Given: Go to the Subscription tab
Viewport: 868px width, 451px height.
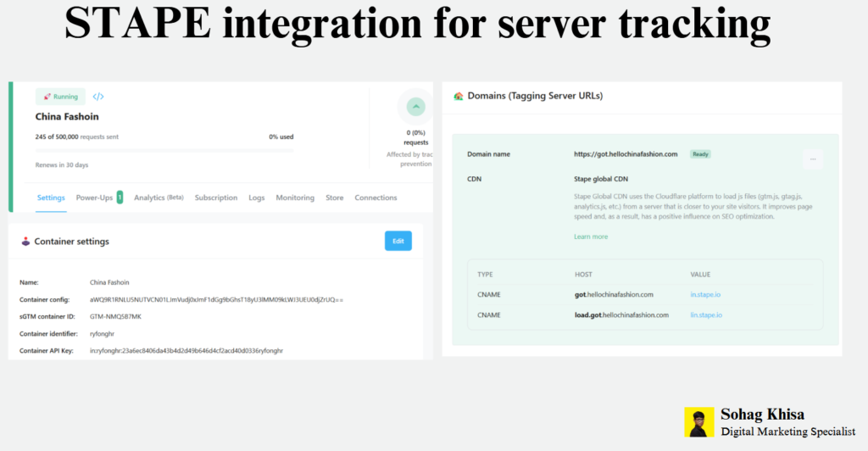Looking at the screenshot, I should [216, 198].
